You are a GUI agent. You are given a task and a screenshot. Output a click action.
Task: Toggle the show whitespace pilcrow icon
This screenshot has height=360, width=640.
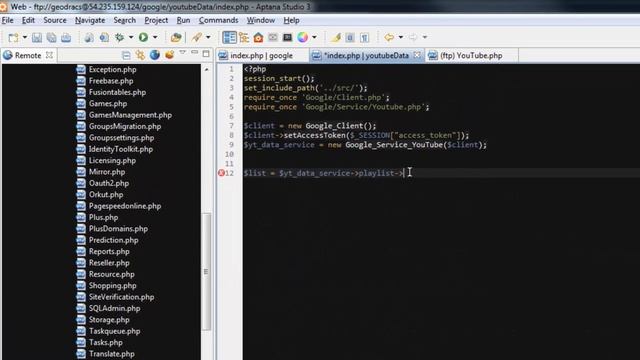tap(364, 38)
